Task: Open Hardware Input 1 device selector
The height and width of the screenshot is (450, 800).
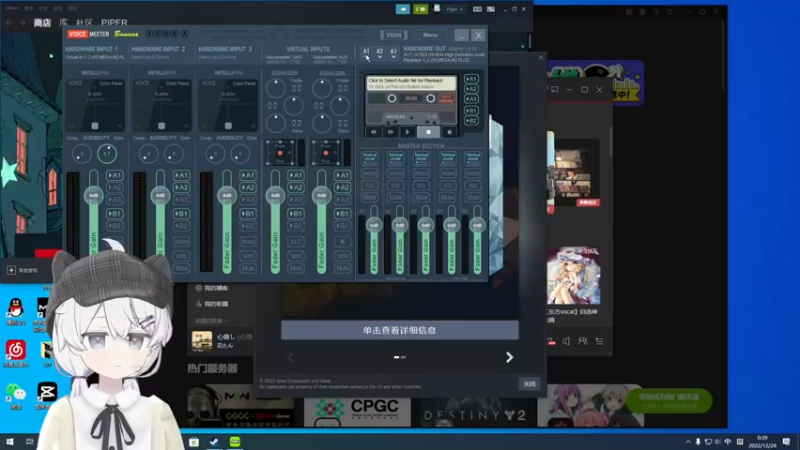Action: click(x=95, y=57)
